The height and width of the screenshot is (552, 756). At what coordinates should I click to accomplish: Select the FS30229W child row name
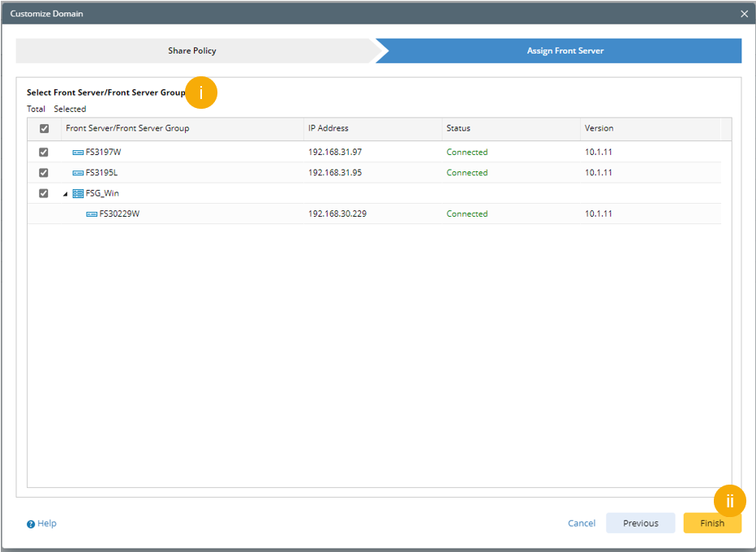pos(119,213)
